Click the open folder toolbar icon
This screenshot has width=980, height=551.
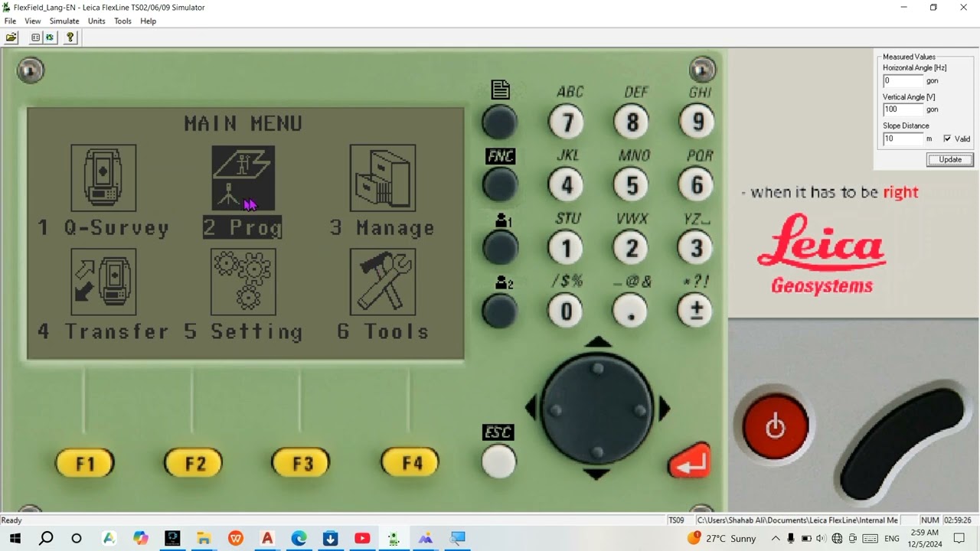coord(11,37)
